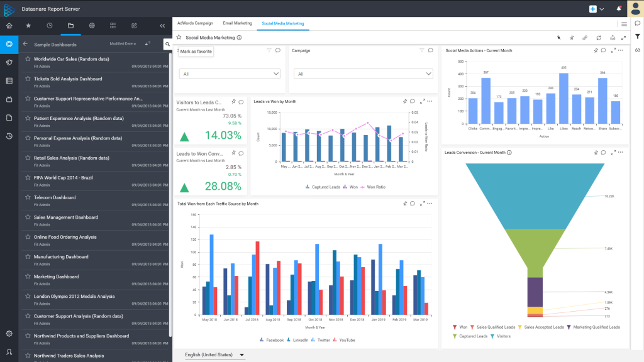The width and height of the screenshot is (644, 362).
Task: Open the filter panel funnel icon
Action: coord(638,37)
